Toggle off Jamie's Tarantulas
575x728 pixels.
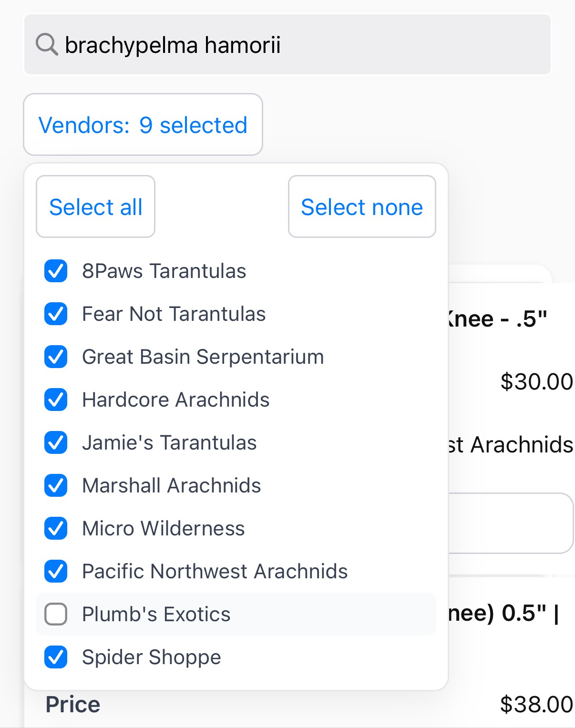click(x=56, y=442)
